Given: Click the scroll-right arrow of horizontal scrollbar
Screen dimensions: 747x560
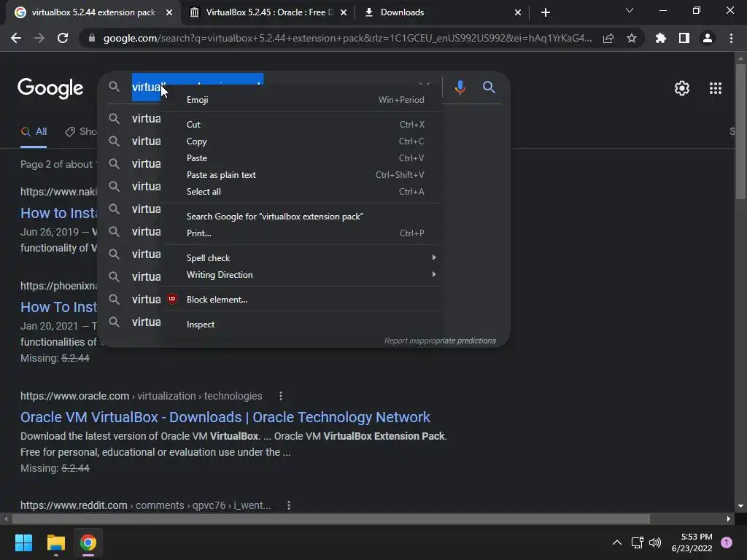Looking at the screenshot, I should click(729, 518).
